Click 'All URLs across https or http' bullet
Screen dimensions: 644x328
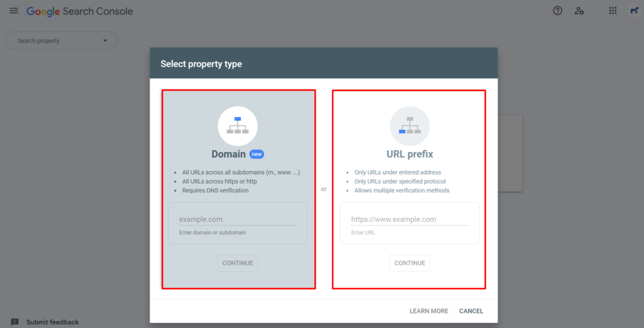coord(219,182)
